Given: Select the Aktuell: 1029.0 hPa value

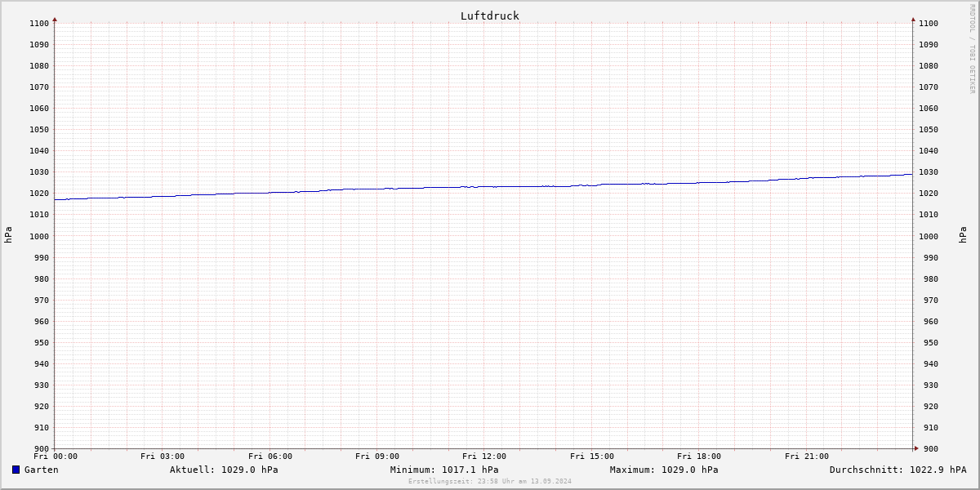Looking at the screenshot, I should pyautogui.click(x=224, y=470).
